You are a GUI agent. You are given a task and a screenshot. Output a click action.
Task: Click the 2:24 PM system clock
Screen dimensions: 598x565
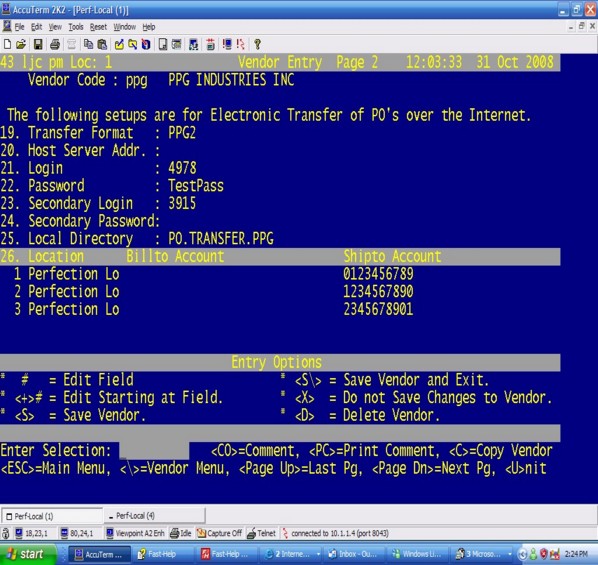click(576, 554)
